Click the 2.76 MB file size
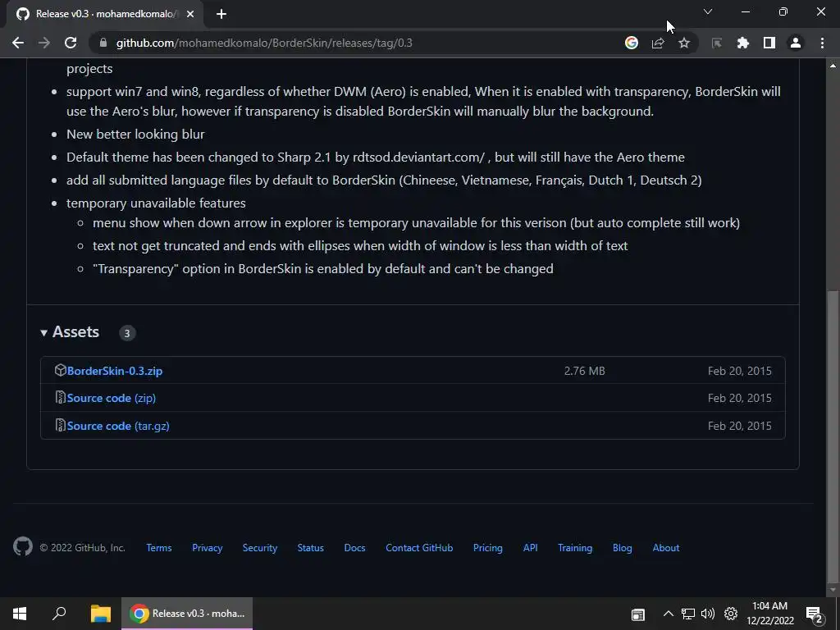Image resolution: width=840 pixels, height=630 pixels. point(584,371)
